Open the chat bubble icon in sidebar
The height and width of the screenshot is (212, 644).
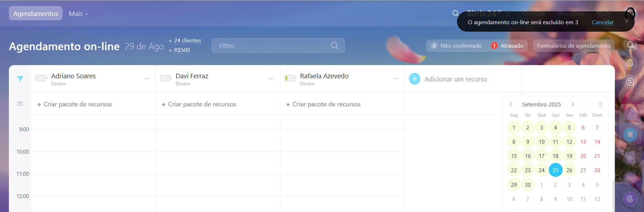pyautogui.click(x=630, y=82)
